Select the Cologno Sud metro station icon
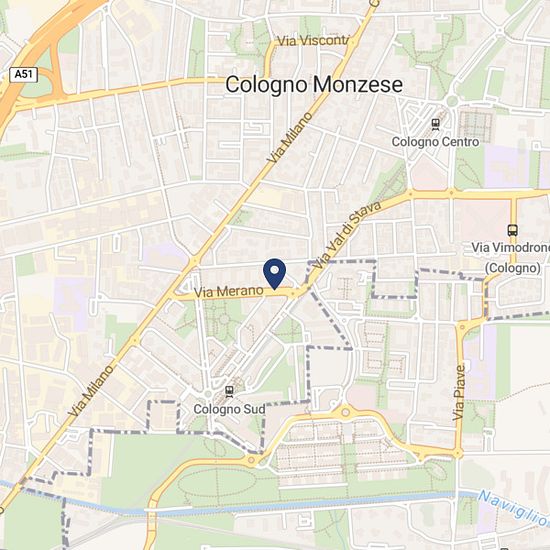550x550 pixels. [229, 391]
